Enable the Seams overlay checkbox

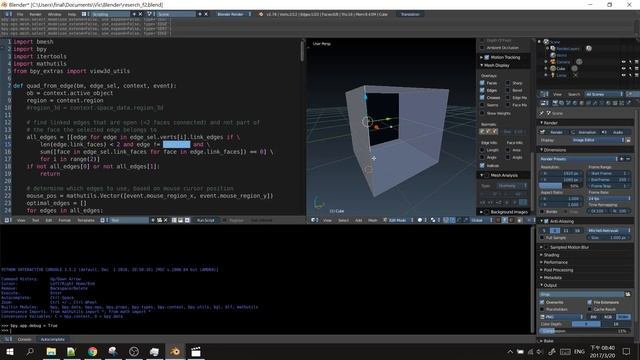pos(482,105)
